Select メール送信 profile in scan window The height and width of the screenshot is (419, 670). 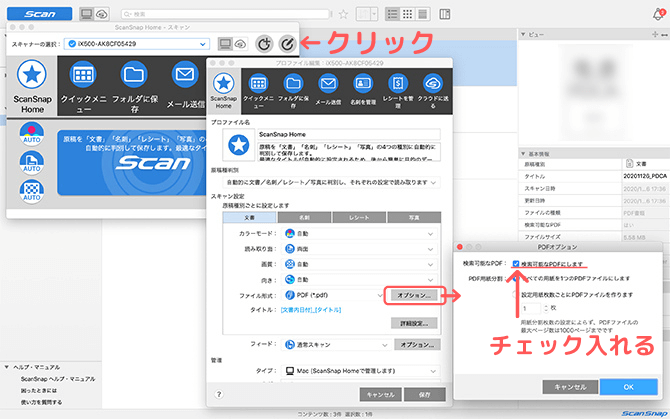pos(185,86)
